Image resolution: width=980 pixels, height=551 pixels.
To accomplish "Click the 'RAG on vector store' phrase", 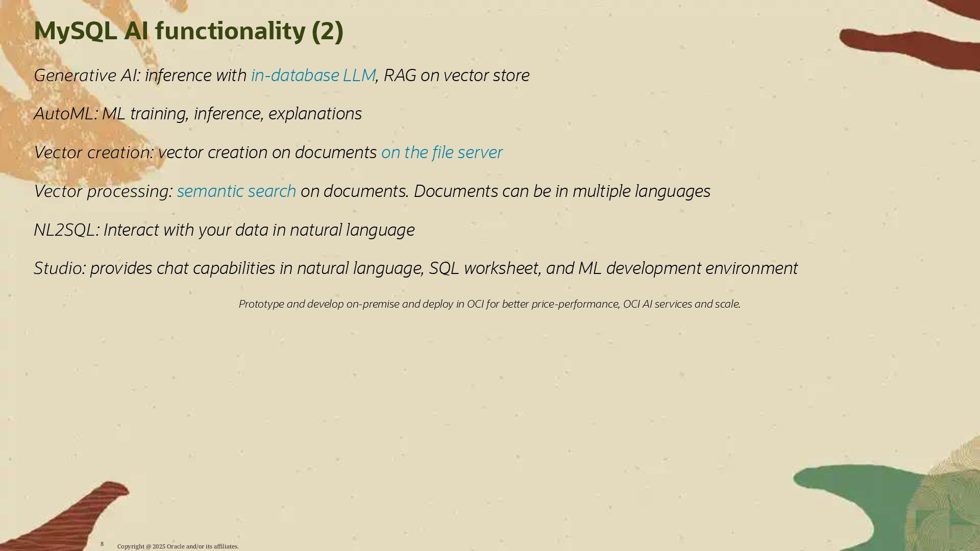I will click(x=456, y=76).
